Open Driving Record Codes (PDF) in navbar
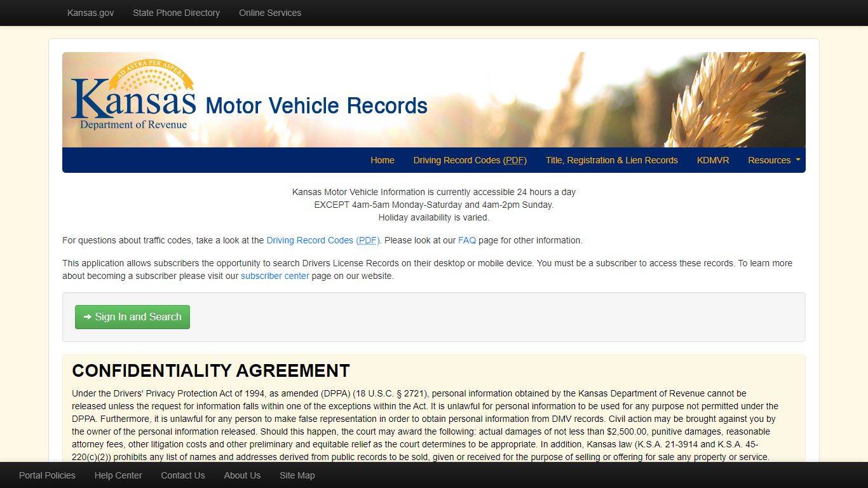Viewport: 868px width, 488px height. pyautogui.click(x=470, y=160)
